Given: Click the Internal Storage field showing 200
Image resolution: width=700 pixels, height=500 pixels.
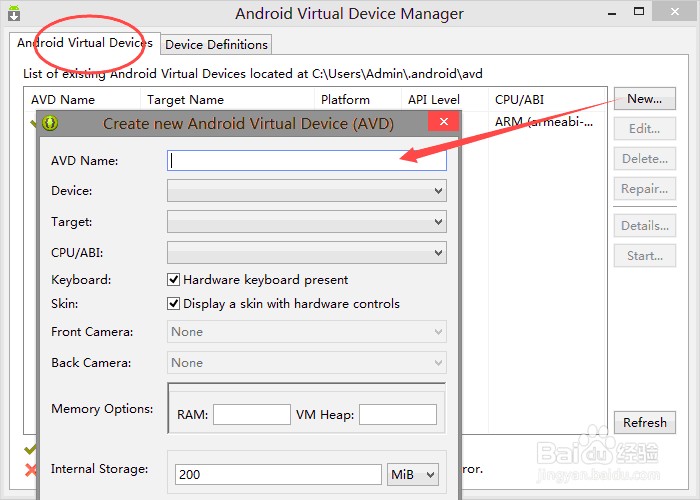Looking at the screenshot, I should pyautogui.click(x=278, y=475).
